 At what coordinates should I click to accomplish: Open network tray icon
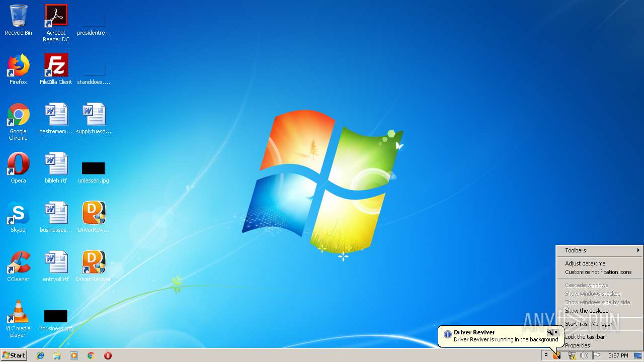572,355
